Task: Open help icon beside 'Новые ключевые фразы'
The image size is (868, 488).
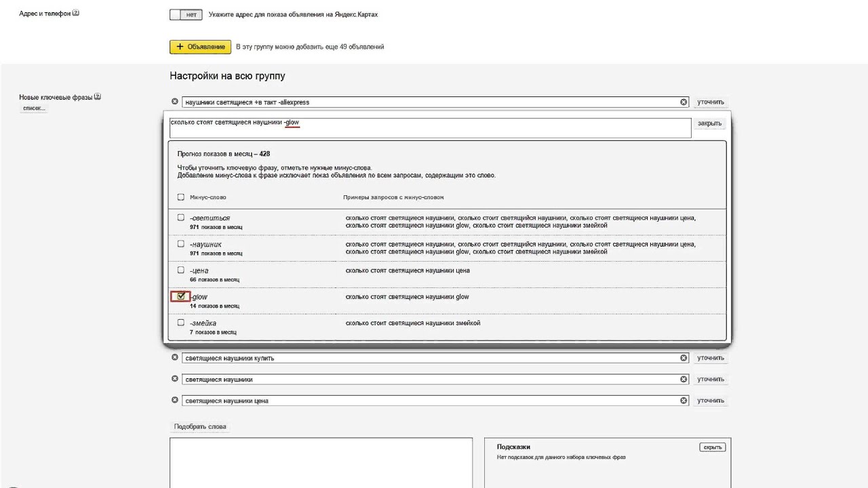Action: click(x=98, y=97)
